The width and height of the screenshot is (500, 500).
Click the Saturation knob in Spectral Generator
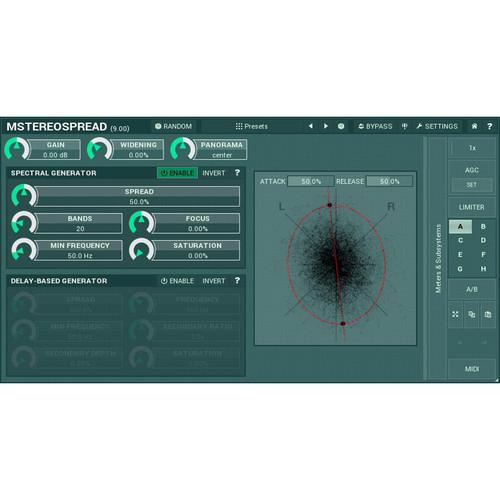pos(142,250)
